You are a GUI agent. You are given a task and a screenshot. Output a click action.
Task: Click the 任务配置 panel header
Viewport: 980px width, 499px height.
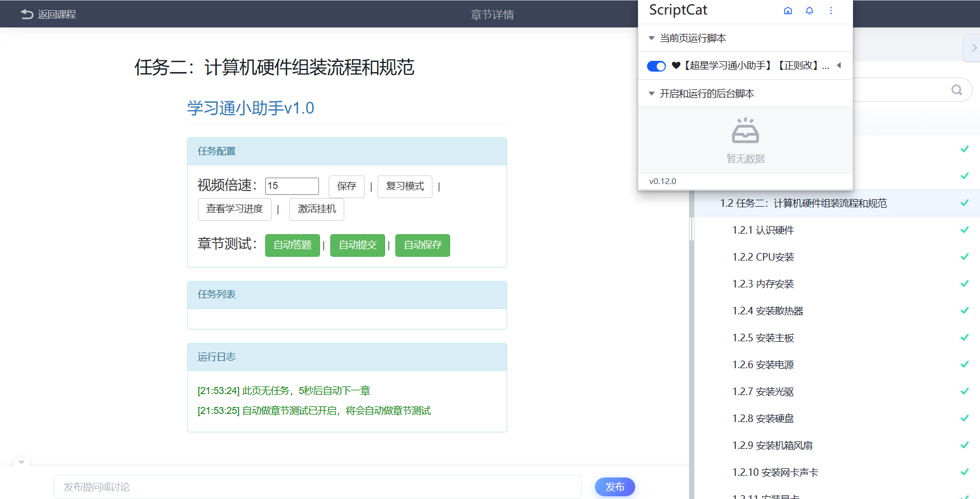347,151
